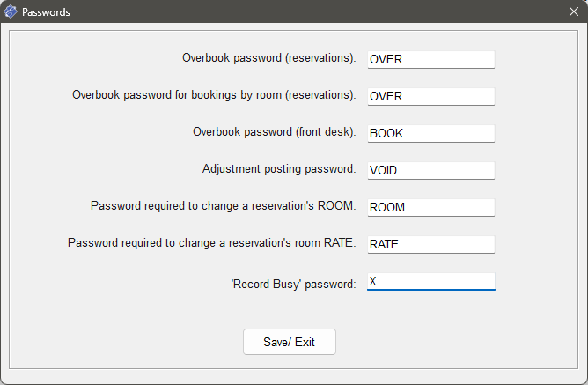Click the bookings by room password field
Screen dimensions: 588x385
430,96
